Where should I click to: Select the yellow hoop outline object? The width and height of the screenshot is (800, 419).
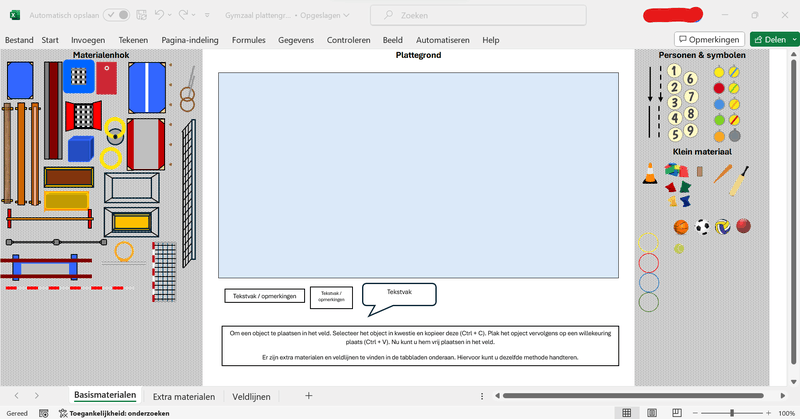coord(648,243)
